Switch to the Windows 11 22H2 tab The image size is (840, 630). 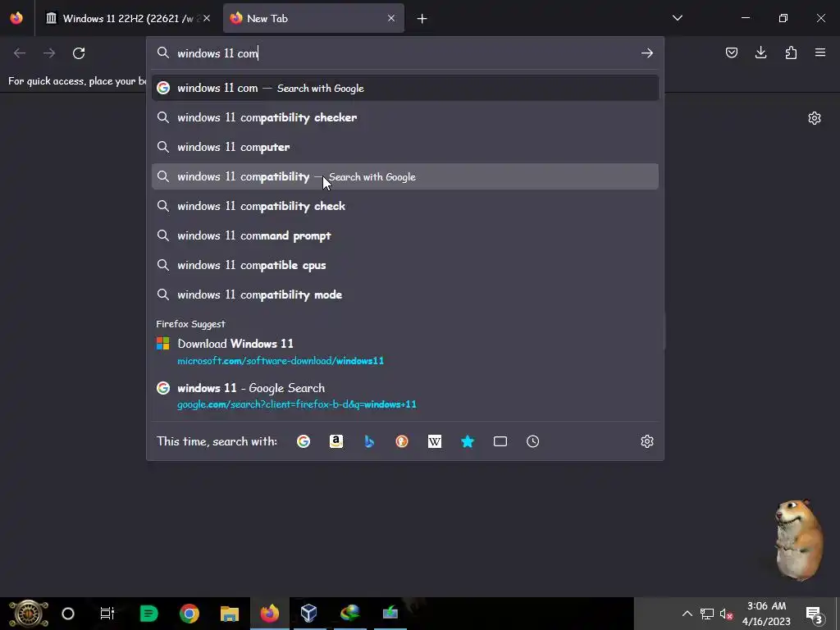click(127, 18)
